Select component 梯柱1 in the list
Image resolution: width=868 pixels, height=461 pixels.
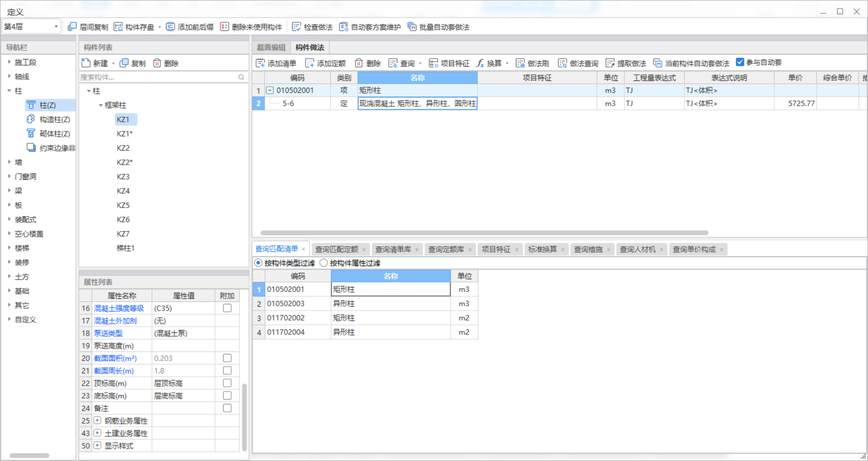[126, 248]
